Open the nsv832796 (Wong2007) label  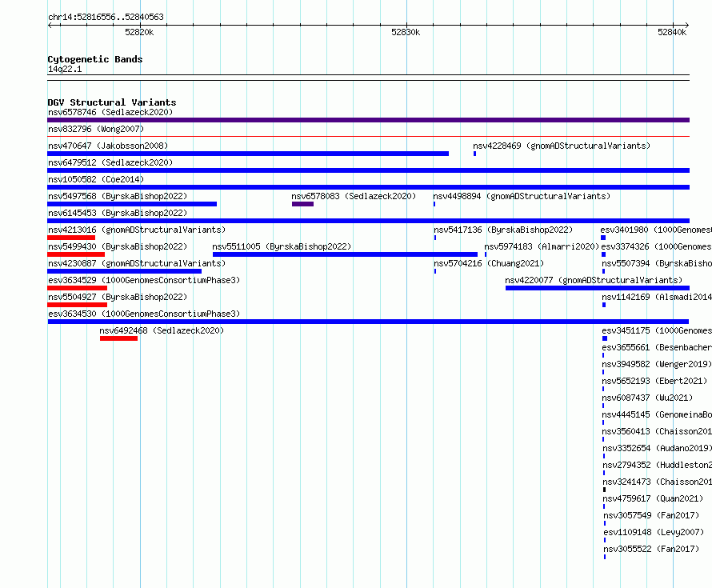(x=96, y=129)
